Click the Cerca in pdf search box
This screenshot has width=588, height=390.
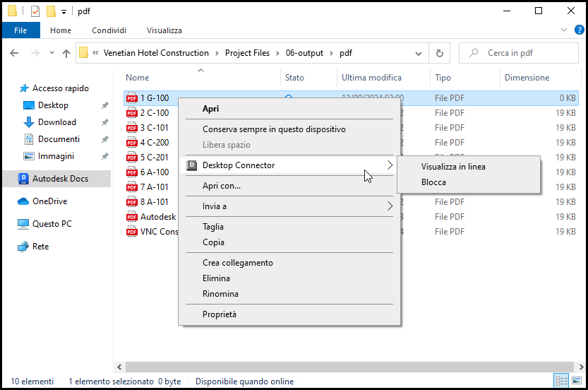click(x=519, y=53)
